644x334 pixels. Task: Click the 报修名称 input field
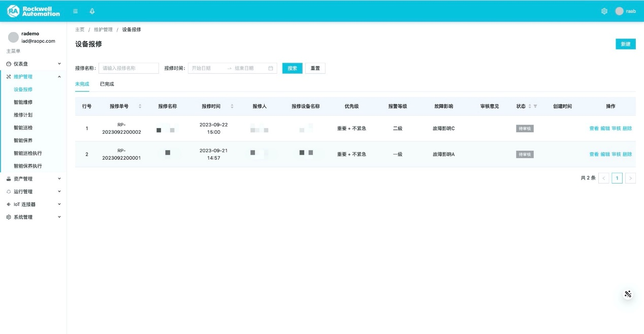(x=128, y=68)
